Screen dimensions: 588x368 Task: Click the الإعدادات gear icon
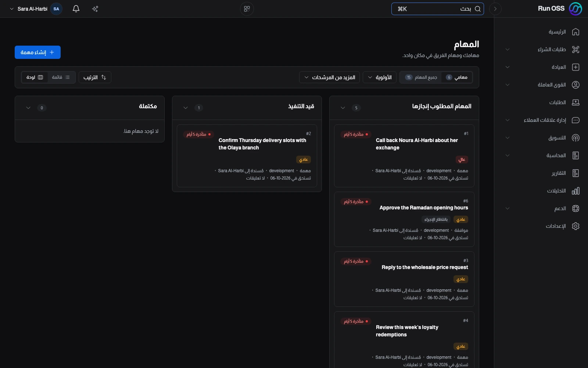tap(576, 226)
